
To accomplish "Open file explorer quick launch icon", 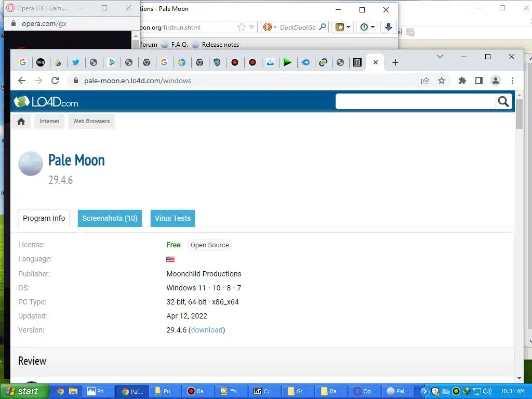I will (73, 392).
